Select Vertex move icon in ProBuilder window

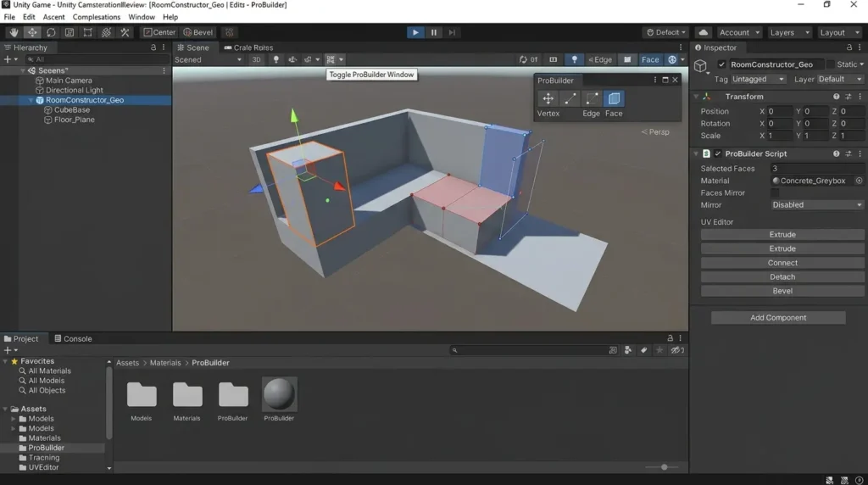click(548, 98)
